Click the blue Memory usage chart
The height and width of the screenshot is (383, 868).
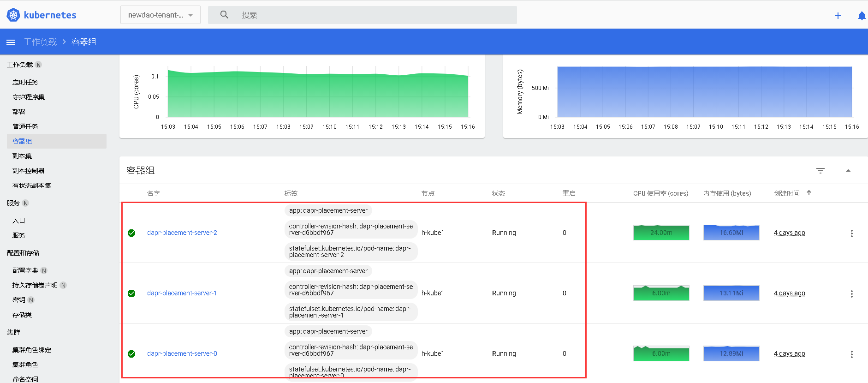tap(705, 92)
